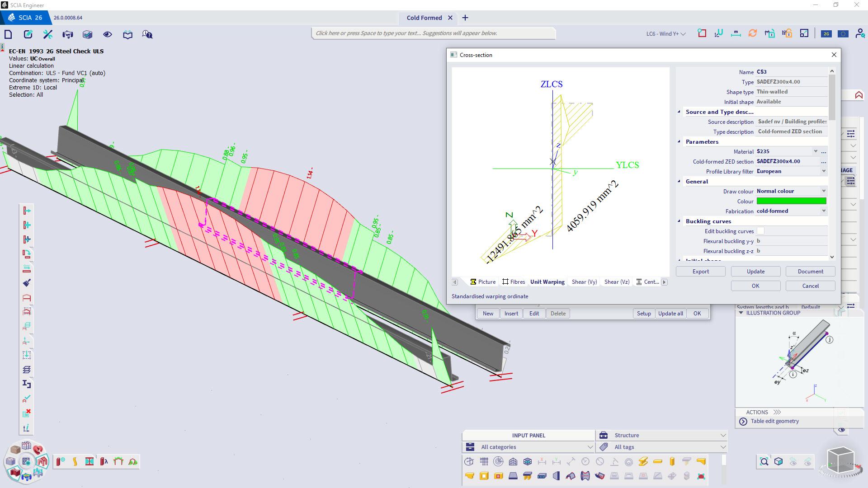Click the command search text field
The image size is (868, 488).
433,33
